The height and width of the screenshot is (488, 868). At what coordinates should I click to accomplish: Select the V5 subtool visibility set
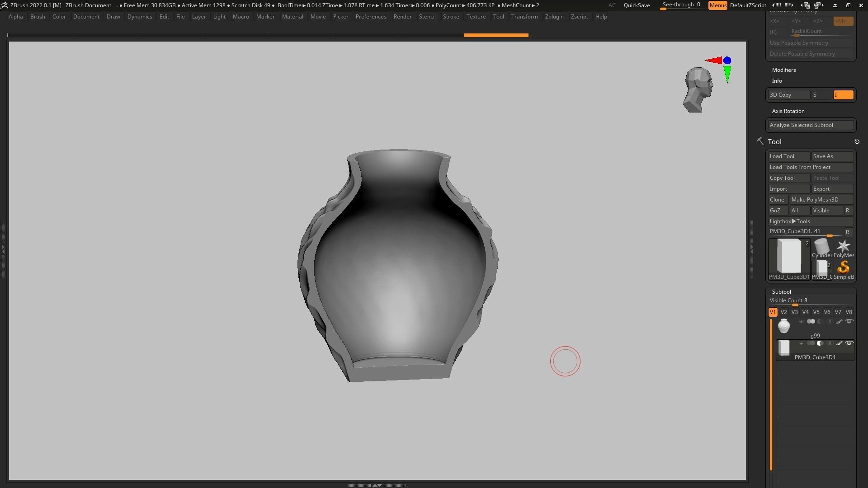tap(816, 312)
